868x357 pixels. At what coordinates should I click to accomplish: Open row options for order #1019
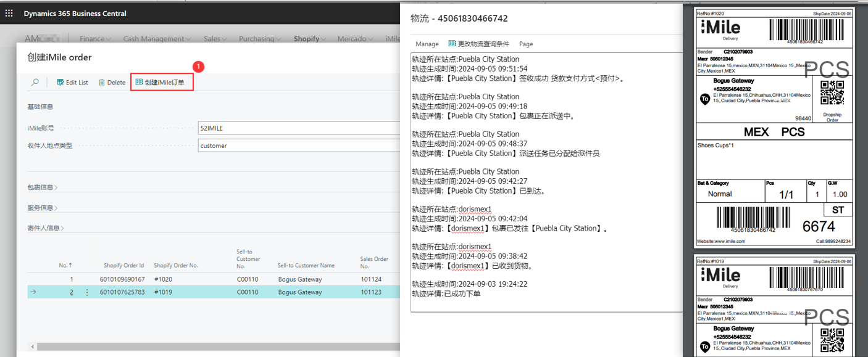pyautogui.click(x=86, y=292)
